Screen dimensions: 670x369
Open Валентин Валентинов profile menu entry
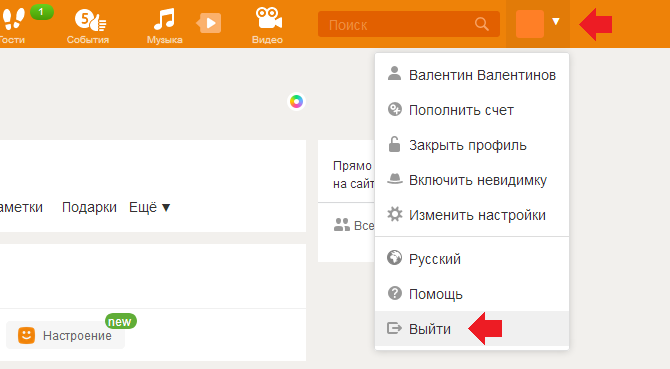pos(472,75)
